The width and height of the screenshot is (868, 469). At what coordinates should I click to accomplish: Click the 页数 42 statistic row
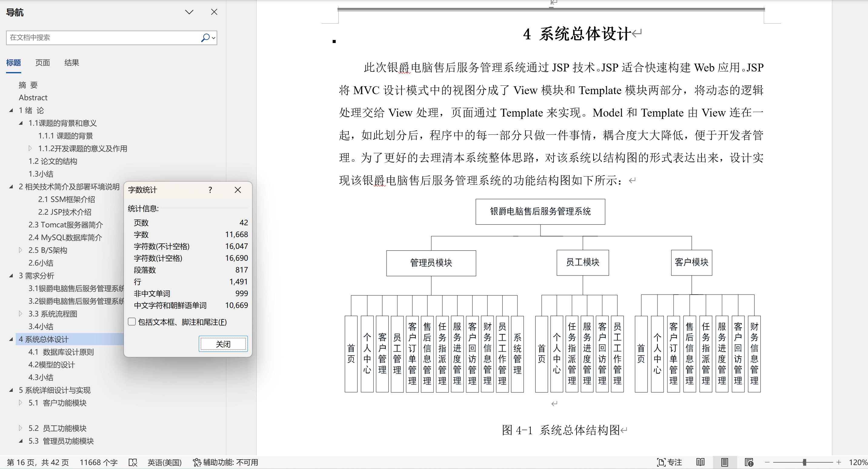(x=191, y=223)
